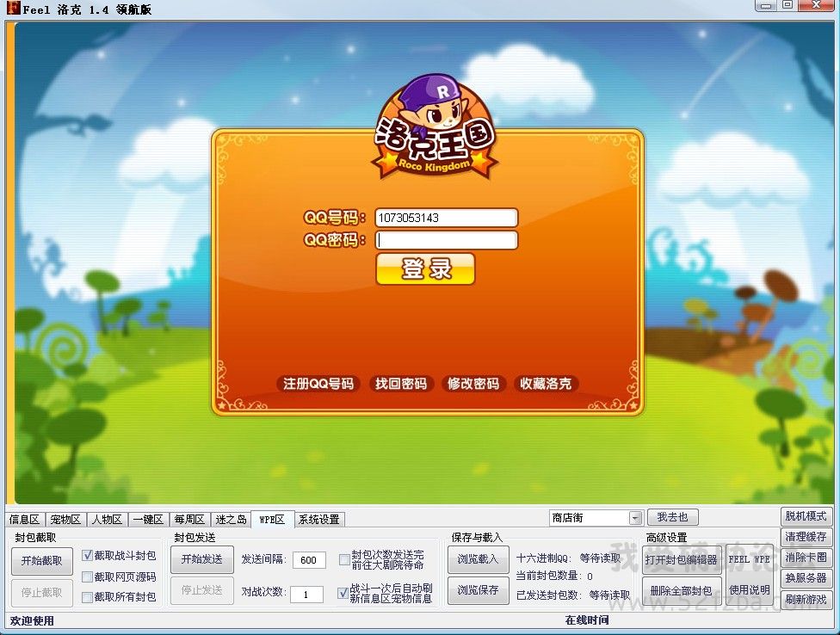The width and height of the screenshot is (840, 635).
Task: Click the 停止发送 button
Action: 201,590
